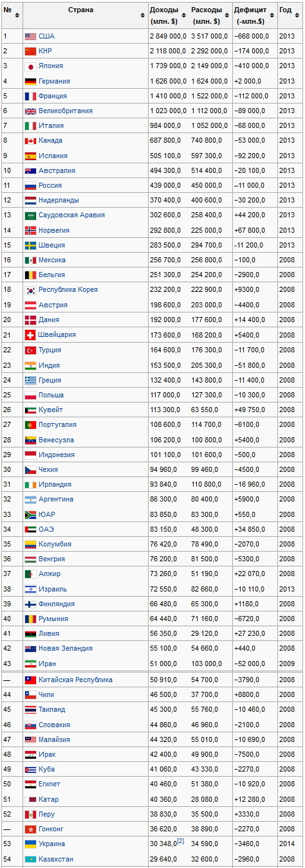This screenshot has height=868, width=305.
Task: Open footnote reference [2] near Ukraine
Action: [181, 841]
